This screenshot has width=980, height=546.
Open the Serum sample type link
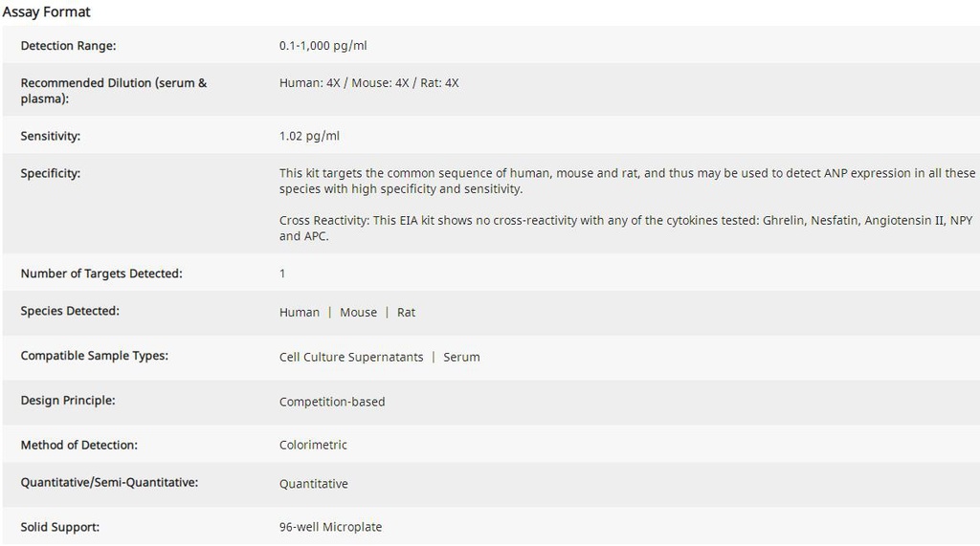tap(461, 357)
